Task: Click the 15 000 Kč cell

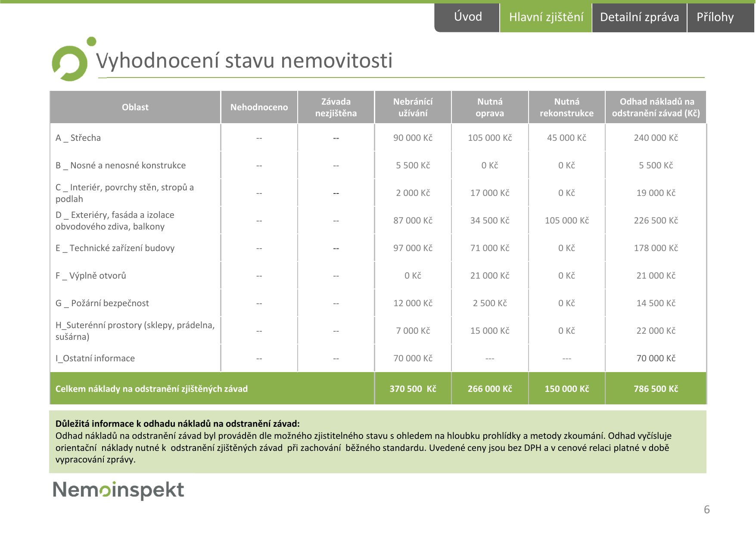Action: [x=490, y=331]
